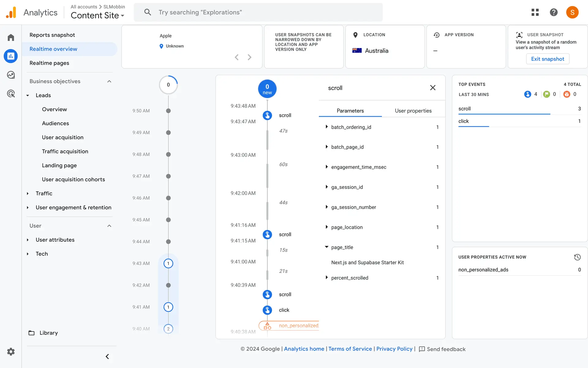Screen dimensions: 588x368
Task: Open the Explore icon in left rail
Action: [11, 75]
